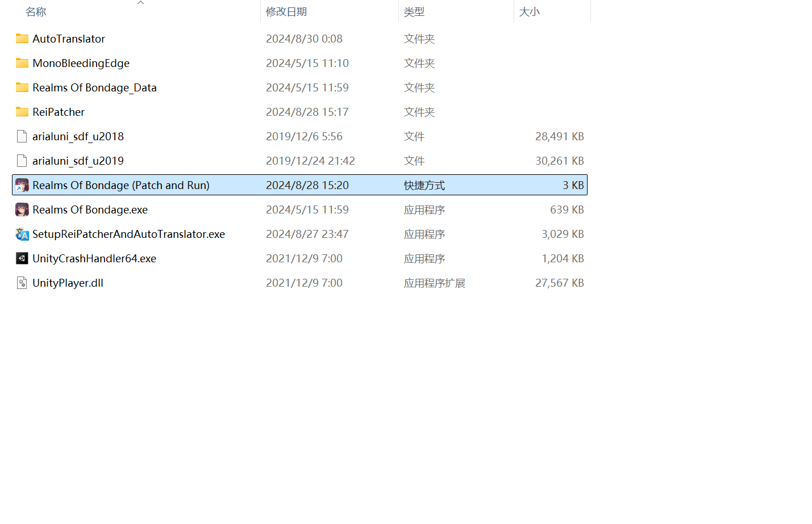Toggle sort direction arrow above 名称
Screen dimensions: 812x524
pyautogui.click(x=140, y=3)
